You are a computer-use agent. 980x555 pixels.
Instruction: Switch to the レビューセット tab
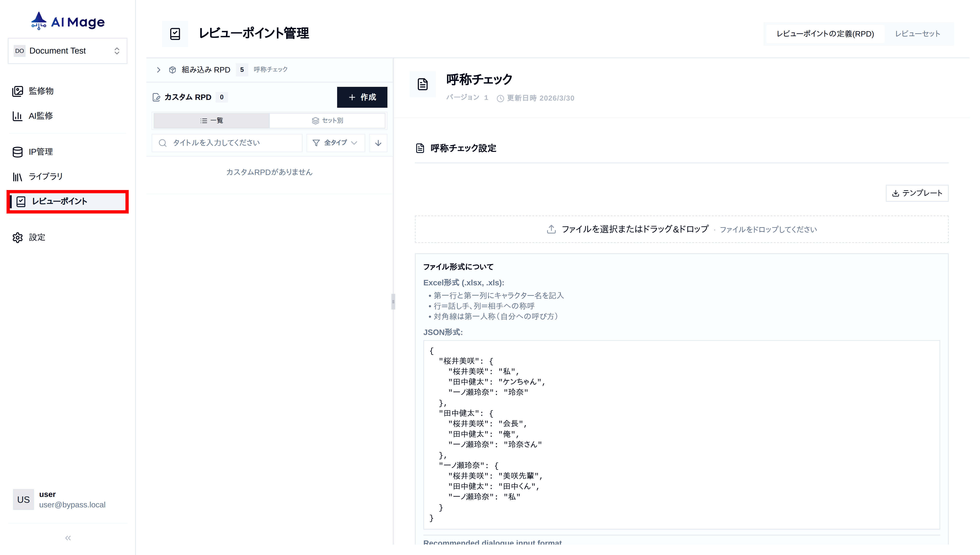(x=917, y=34)
